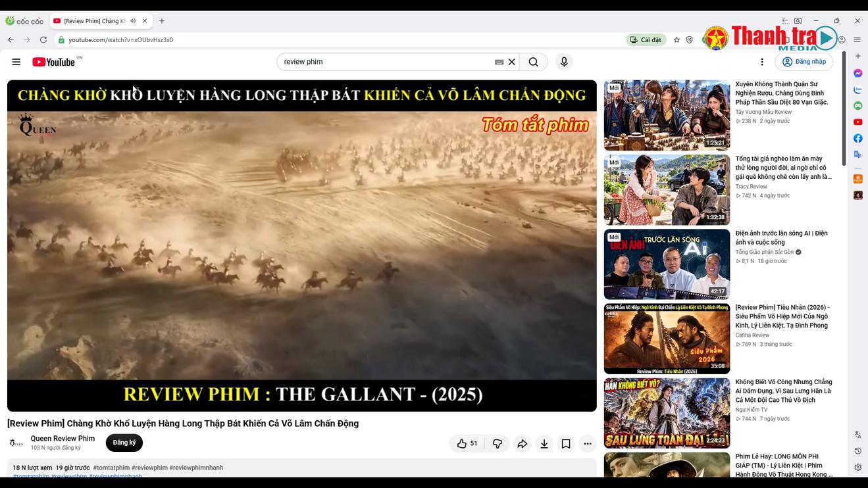The height and width of the screenshot is (488, 868).
Task: Open the #tomtatphim hashtag
Action: [x=111, y=468]
